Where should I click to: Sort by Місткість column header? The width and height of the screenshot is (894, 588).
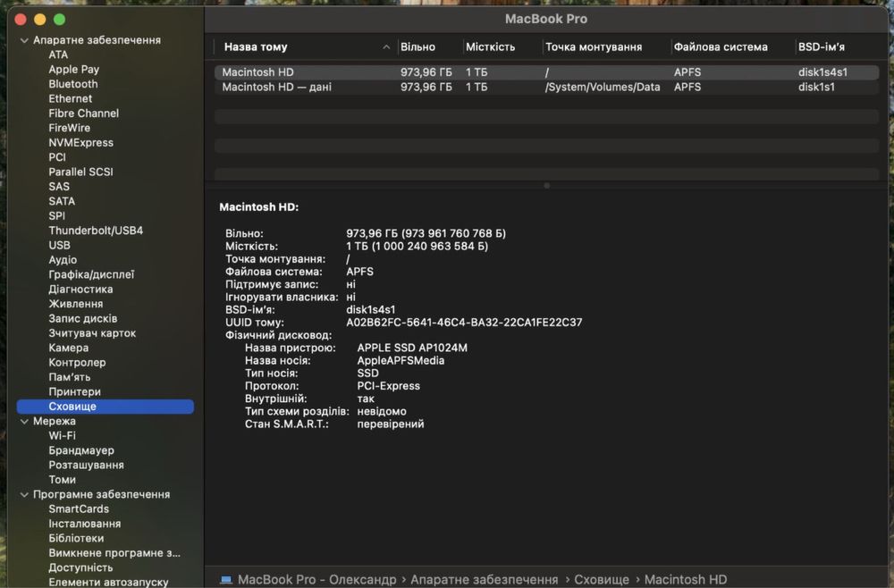click(490, 47)
